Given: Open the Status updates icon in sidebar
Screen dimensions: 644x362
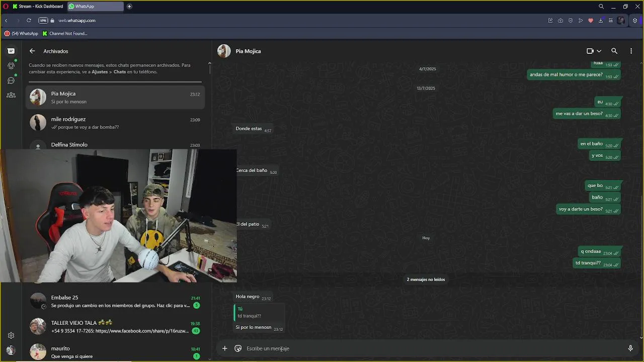Looking at the screenshot, I should point(11,65).
